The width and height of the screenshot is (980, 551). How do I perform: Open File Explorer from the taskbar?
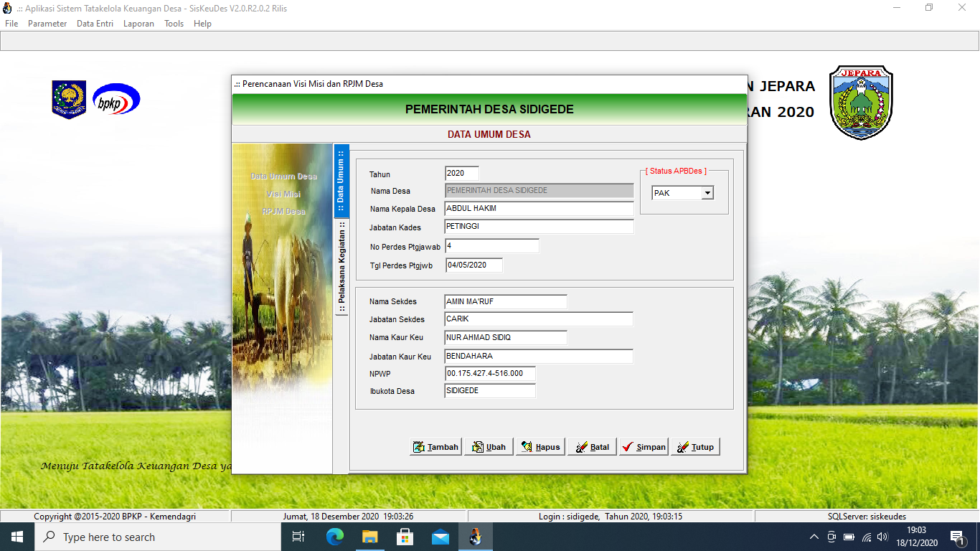pyautogui.click(x=370, y=537)
